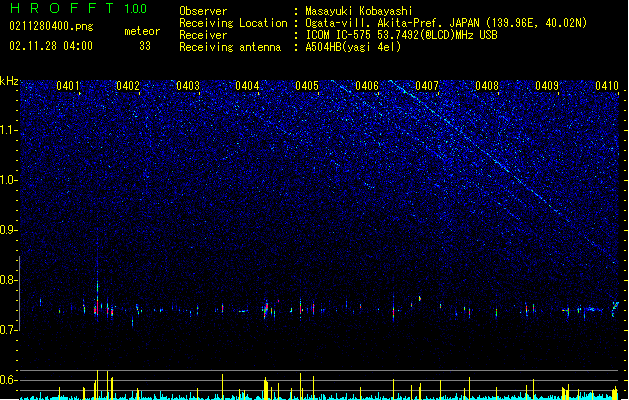
Task: Click the 0406 time marker
Action: tap(367, 85)
